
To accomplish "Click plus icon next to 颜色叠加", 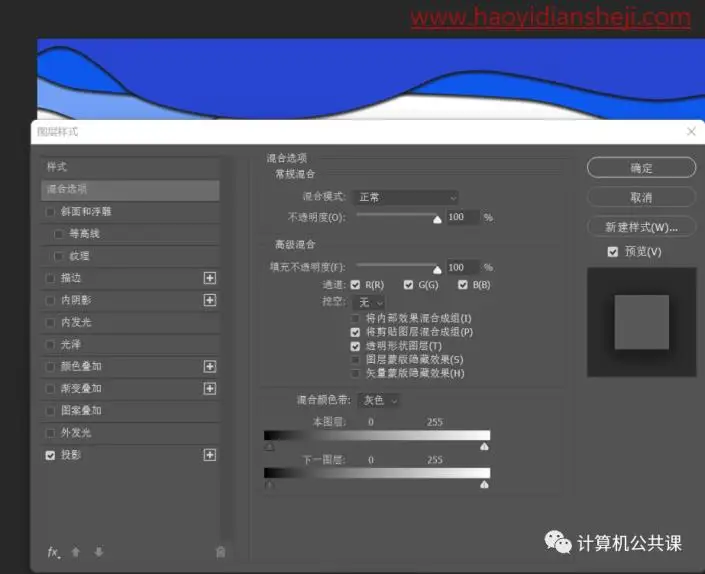I will pos(210,366).
